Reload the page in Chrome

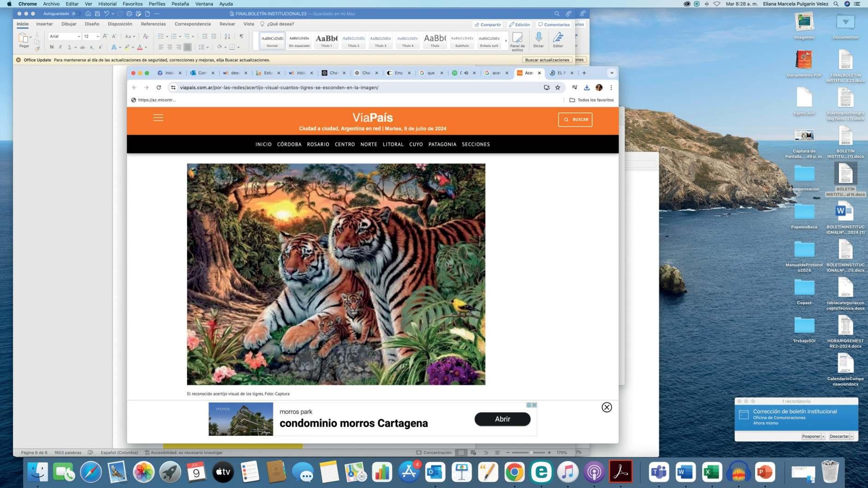pos(159,88)
